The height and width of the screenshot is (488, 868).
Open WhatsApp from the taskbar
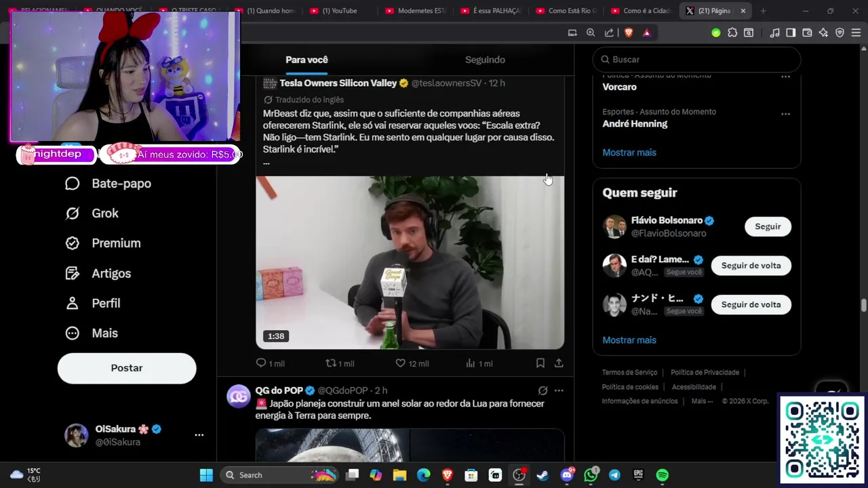pos(591,475)
